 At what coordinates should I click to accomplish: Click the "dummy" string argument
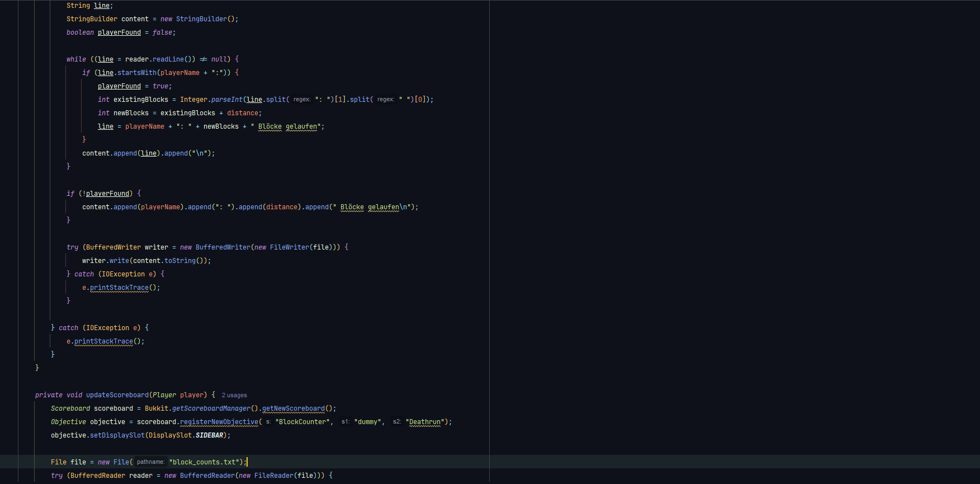pyautogui.click(x=368, y=422)
